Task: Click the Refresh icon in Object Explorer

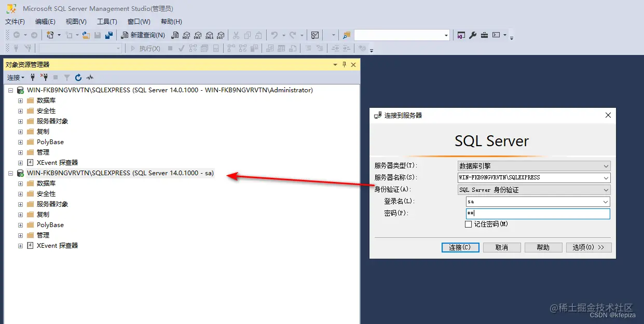Action: 78,77
